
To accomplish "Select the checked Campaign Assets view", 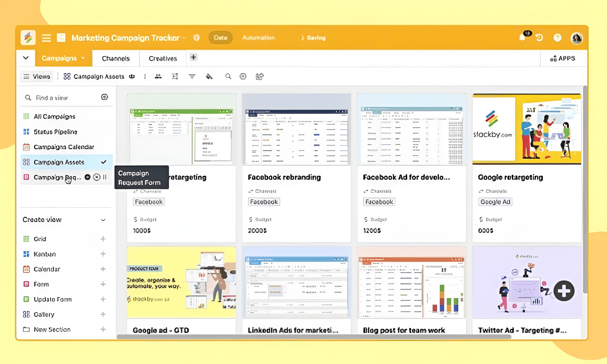I will click(59, 162).
